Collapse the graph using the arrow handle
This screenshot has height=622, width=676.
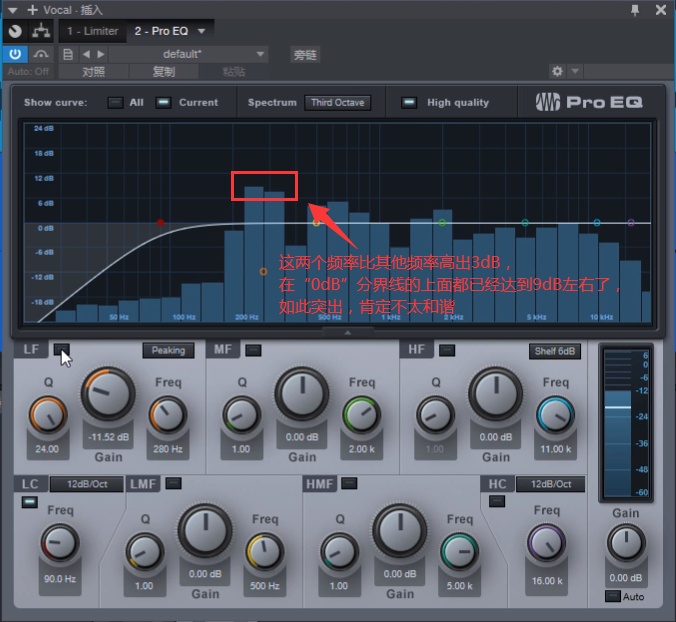click(x=347, y=332)
